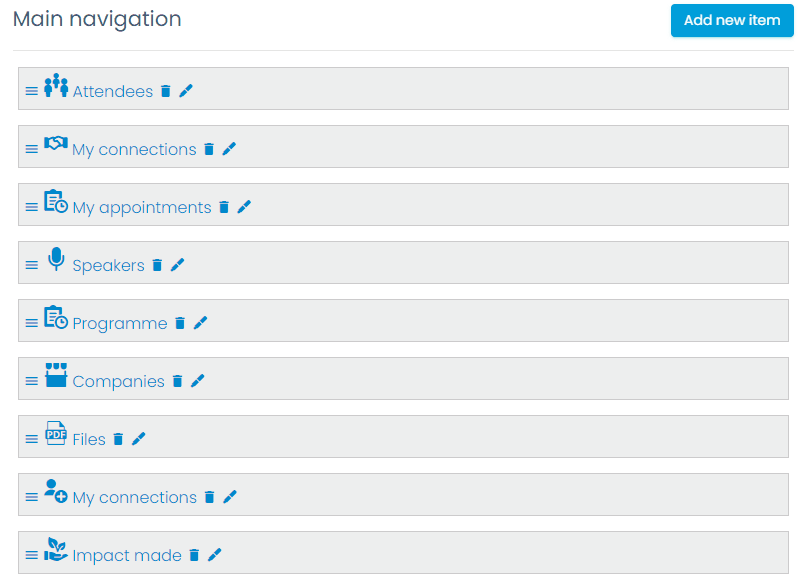Edit the Attendees item with pencil icon
Viewport: 798px width, 578px height.
click(x=186, y=91)
